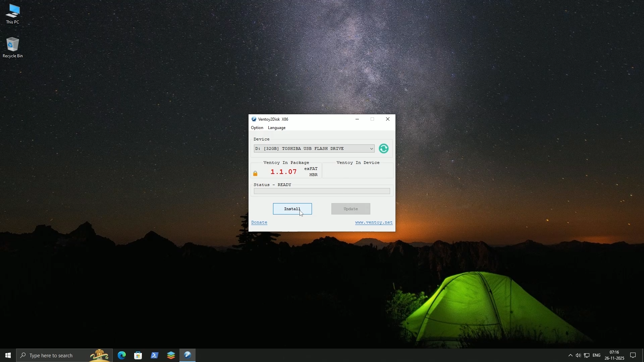The height and width of the screenshot is (362, 644).
Task: Open the Action Center notifications icon
Action: (x=633, y=355)
